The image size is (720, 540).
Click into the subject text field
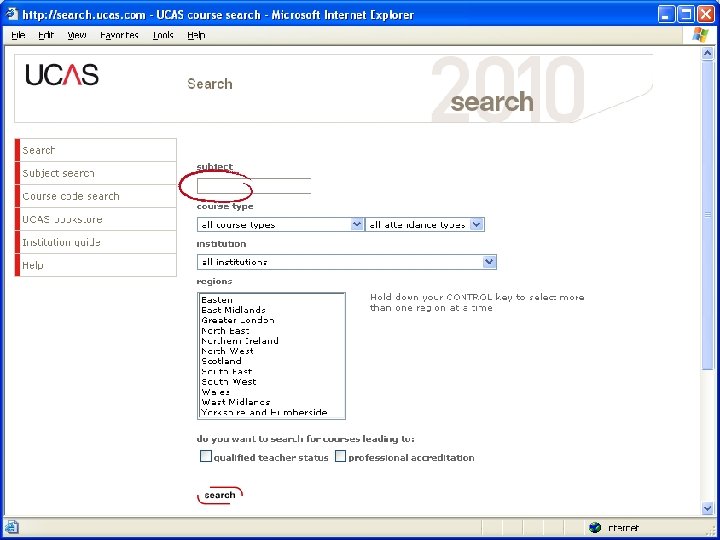pyautogui.click(x=254, y=186)
